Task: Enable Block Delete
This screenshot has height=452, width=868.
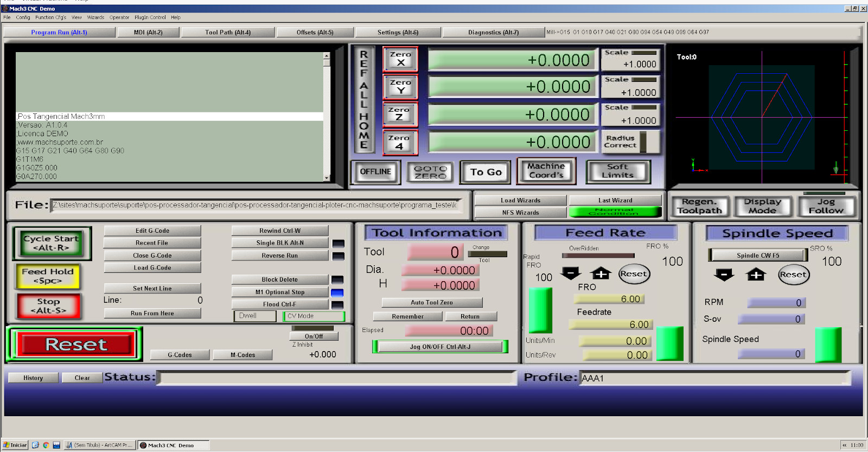Action: coord(279,279)
